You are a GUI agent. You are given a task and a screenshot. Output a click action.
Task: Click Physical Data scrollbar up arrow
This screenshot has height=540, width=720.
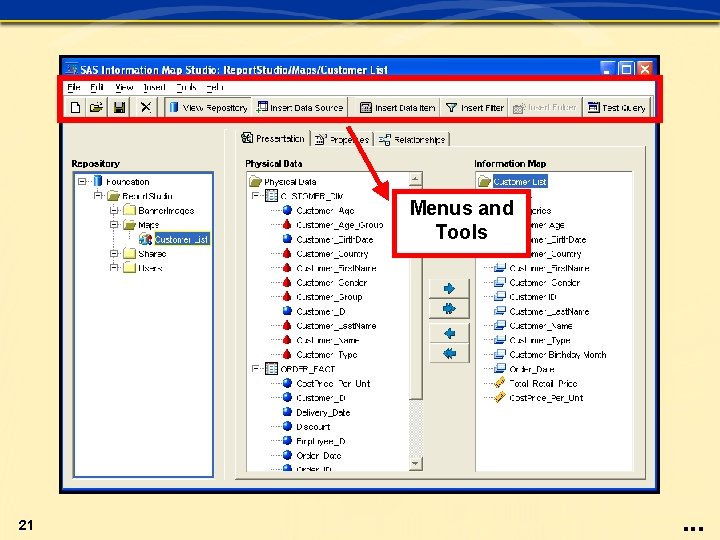click(415, 179)
